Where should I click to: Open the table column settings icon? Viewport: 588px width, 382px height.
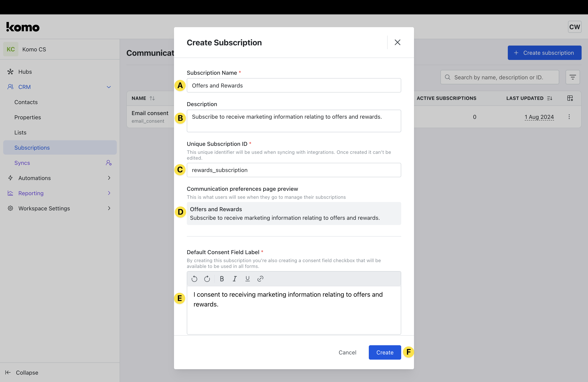[x=570, y=98]
